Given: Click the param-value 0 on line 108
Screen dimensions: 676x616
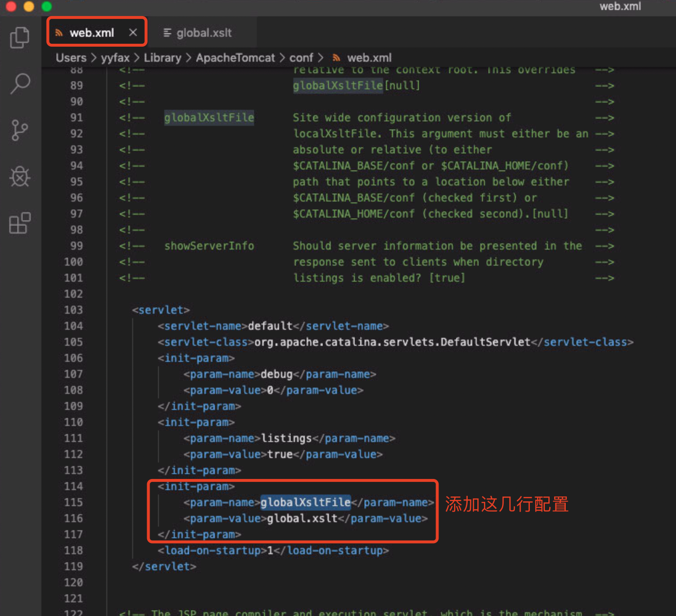Looking at the screenshot, I should [270, 390].
